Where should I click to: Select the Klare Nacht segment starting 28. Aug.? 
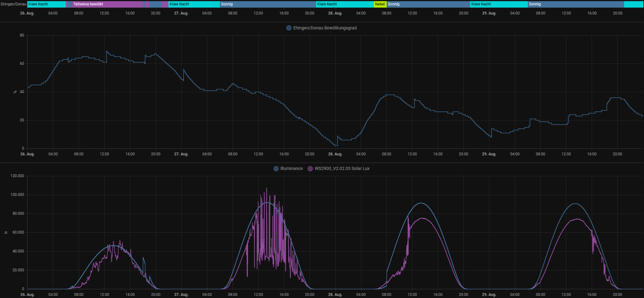(x=345, y=4)
